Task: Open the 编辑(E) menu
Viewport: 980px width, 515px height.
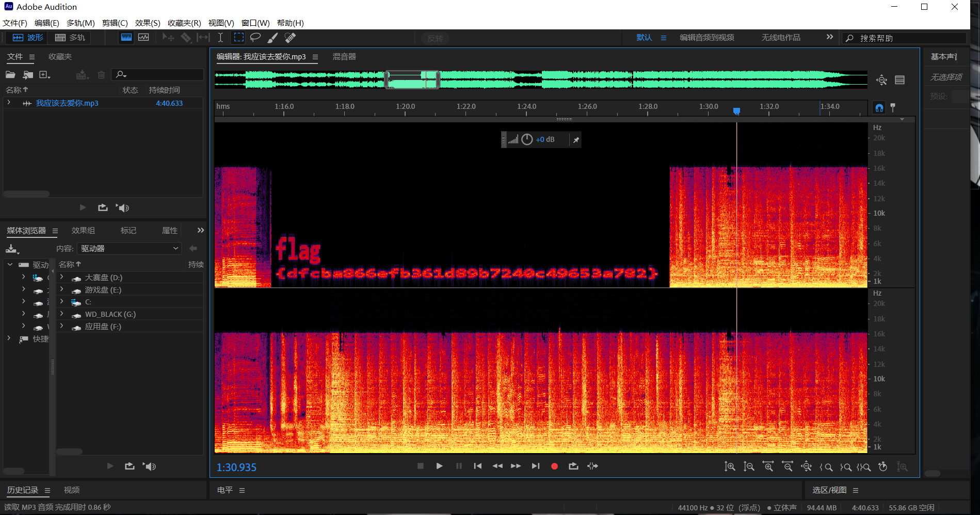Action: 47,23
